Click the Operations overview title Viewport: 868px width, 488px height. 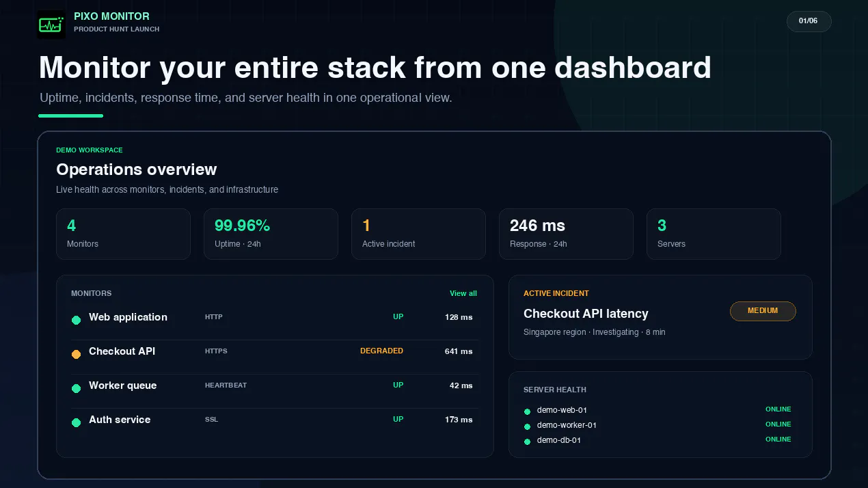pos(137,170)
